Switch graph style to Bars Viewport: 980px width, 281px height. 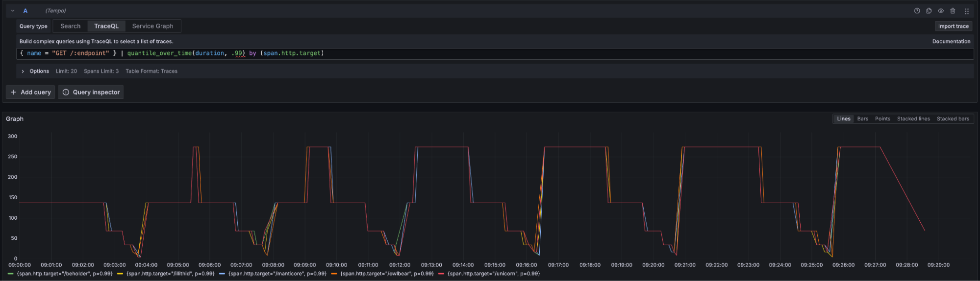pos(862,119)
